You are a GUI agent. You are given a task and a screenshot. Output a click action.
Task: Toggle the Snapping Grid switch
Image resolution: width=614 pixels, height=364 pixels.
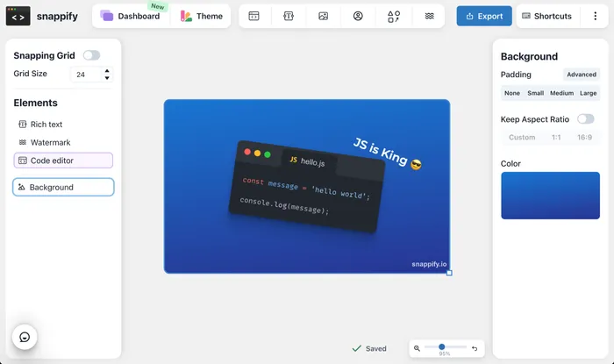91,55
